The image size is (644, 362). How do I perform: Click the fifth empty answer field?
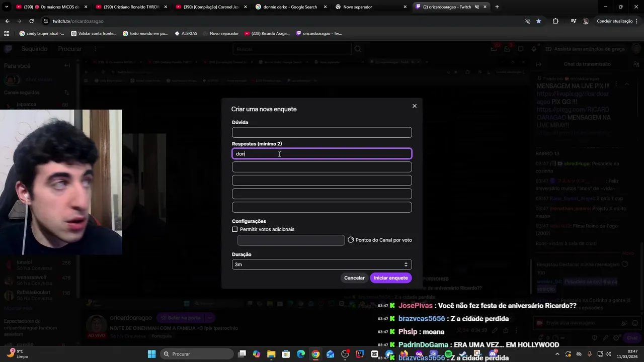coord(322,207)
